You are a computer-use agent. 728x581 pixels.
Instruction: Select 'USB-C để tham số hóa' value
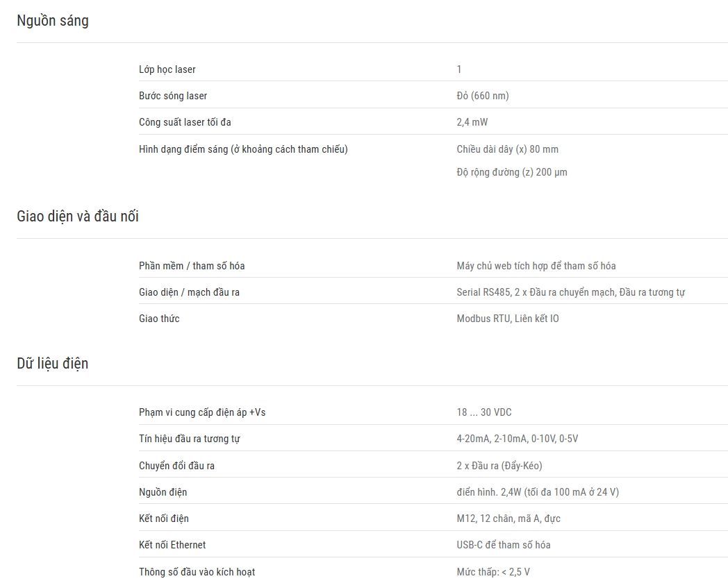point(504,546)
